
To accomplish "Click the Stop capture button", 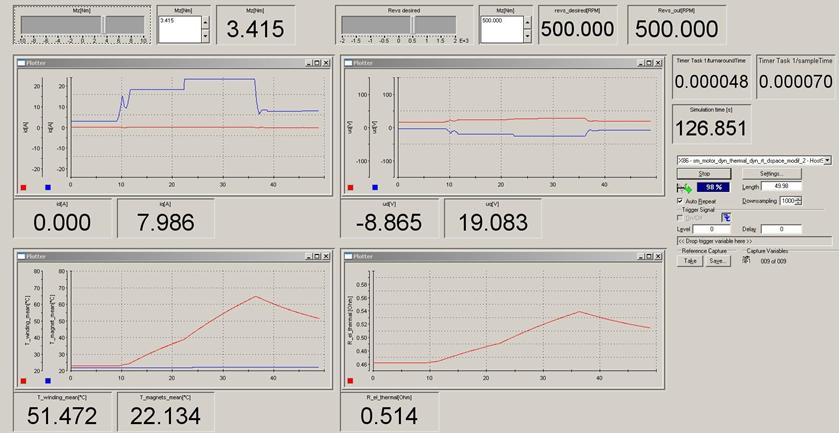I will pos(704,173).
